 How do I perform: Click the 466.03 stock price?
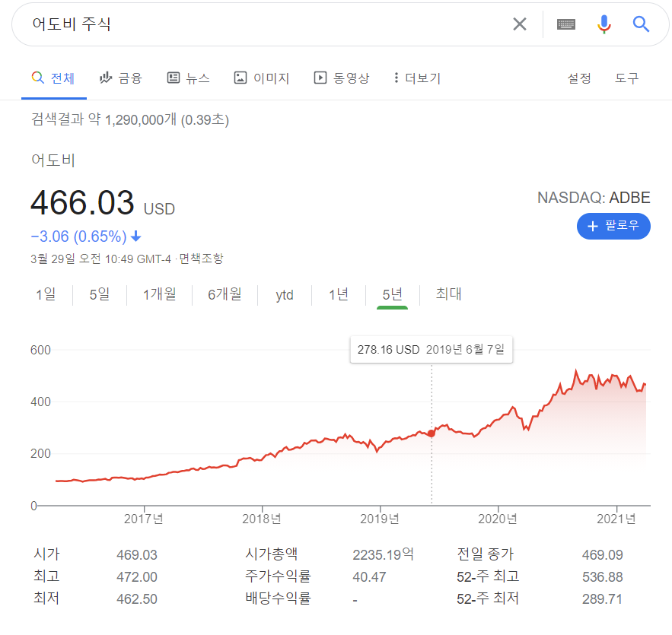click(x=82, y=202)
